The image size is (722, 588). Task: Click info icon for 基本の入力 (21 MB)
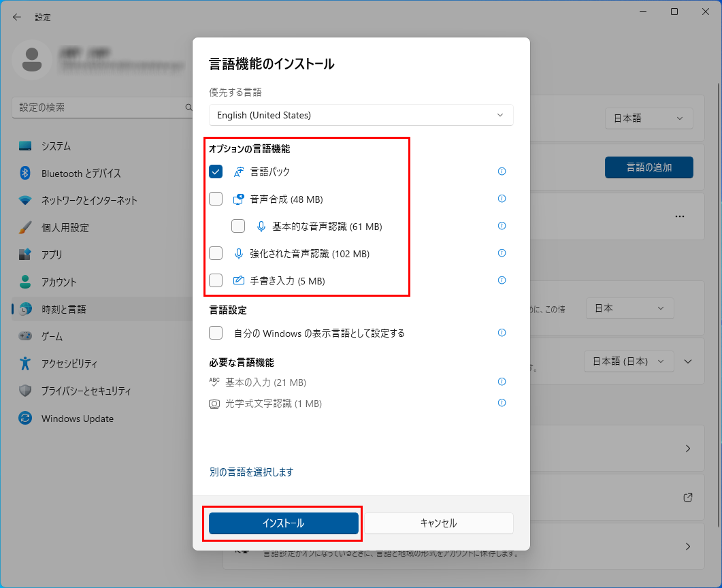point(502,381)
